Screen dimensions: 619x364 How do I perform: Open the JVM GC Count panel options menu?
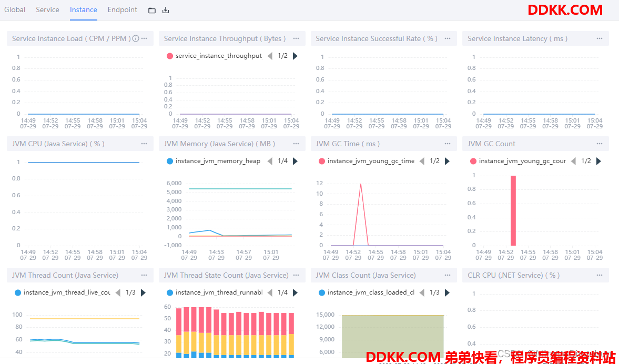(x=600, y=144)
